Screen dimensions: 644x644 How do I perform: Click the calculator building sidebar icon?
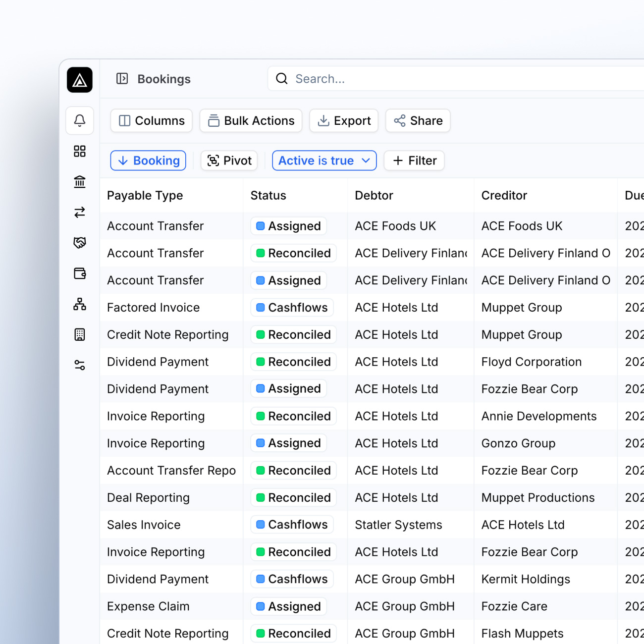click(x=80, y=335)
